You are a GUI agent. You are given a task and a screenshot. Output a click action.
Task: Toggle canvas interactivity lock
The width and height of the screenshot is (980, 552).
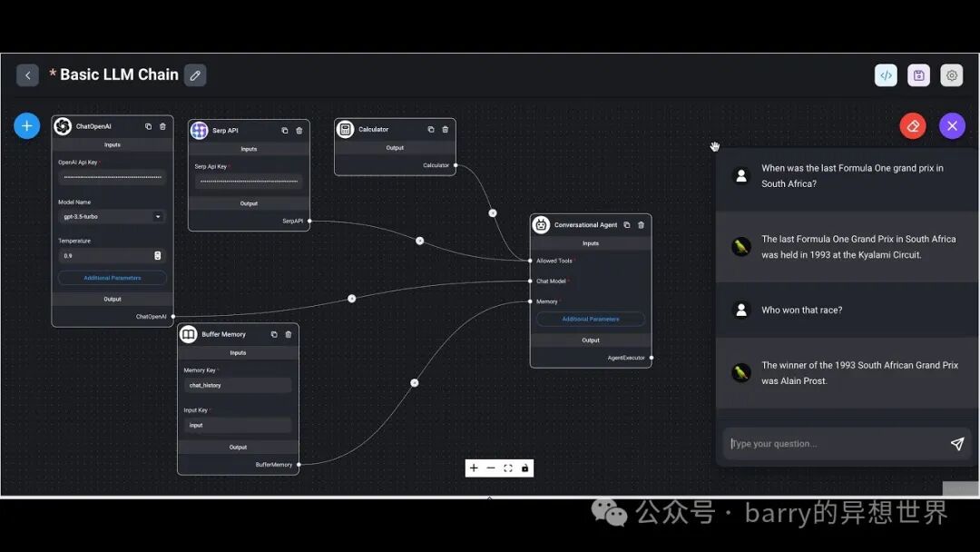point(525,468)
